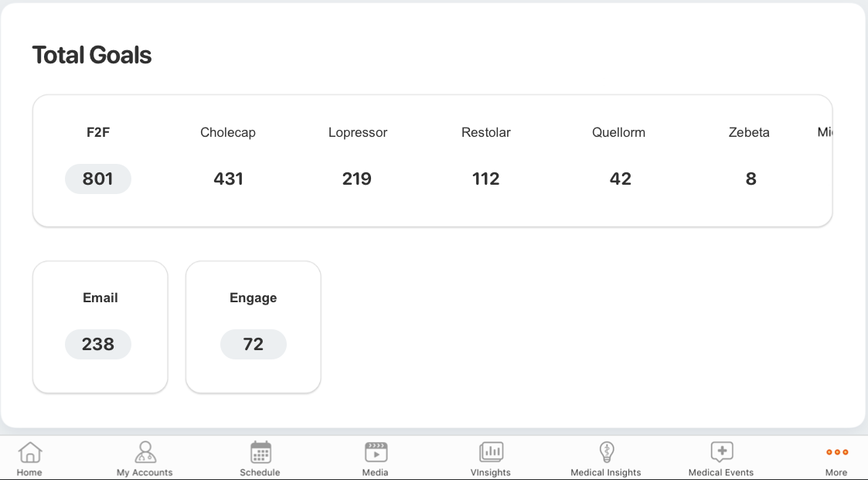Open Medical Events speech bubble icon
Image resolution: width=868 pixels, height=480 pixels.
(x=721, y=452)
